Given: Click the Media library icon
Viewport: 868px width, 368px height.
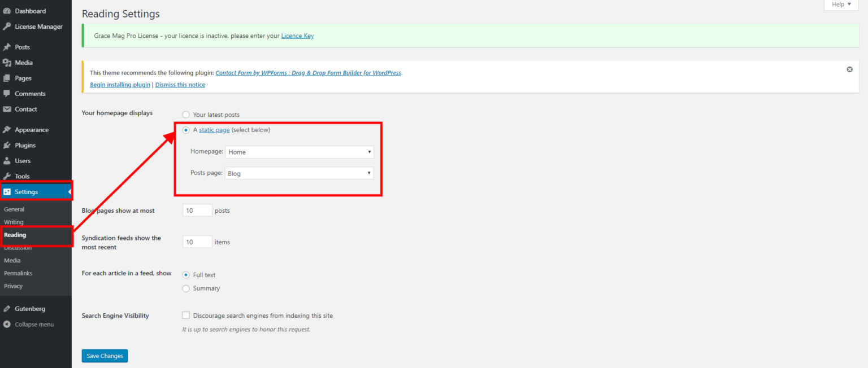Looking at the screenshot, I should [x=7, y=63].
